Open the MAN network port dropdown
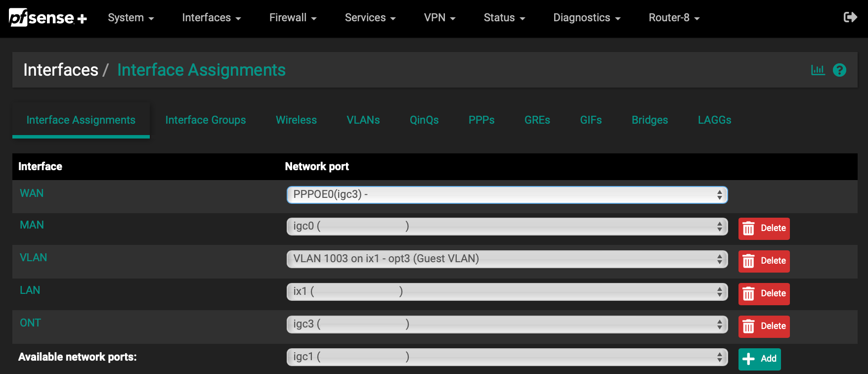Screen dimensions: 868x374 507,227
